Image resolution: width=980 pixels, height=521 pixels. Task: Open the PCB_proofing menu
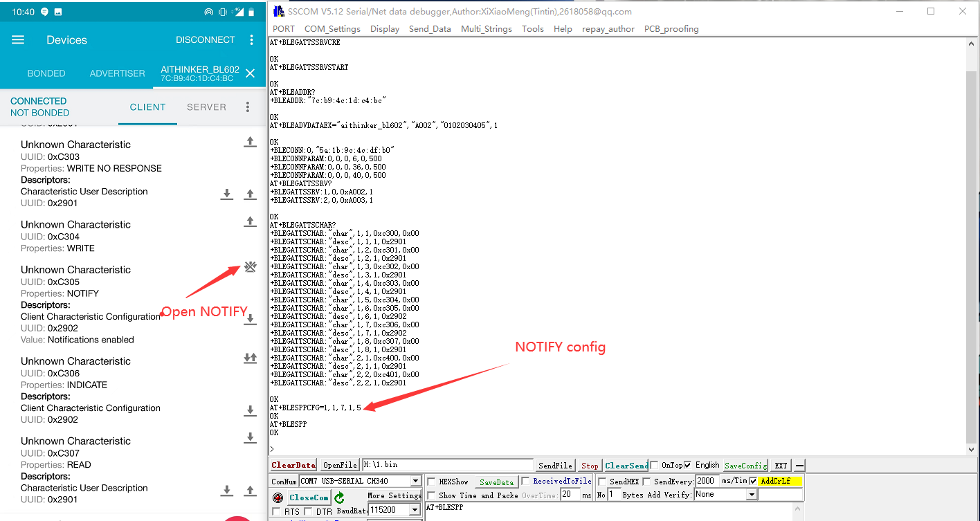pos(671,29)
